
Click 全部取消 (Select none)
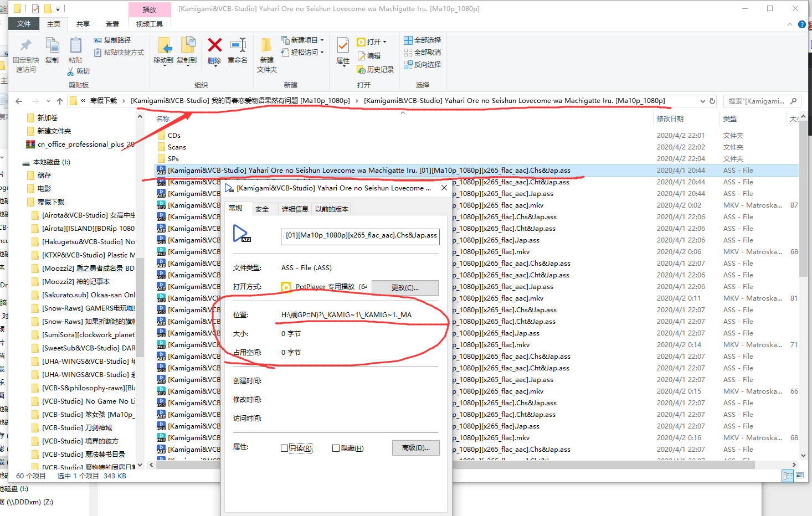(x=423, y=52)
